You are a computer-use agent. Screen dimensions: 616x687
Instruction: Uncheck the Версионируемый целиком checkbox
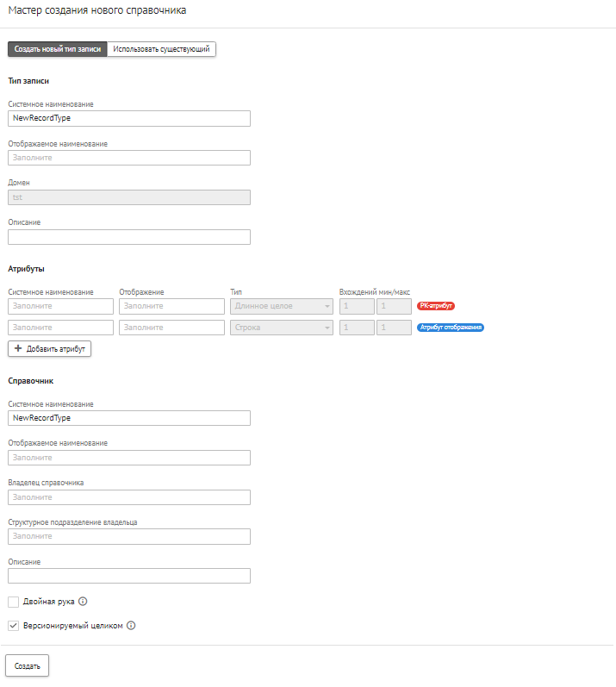point(13,626)
